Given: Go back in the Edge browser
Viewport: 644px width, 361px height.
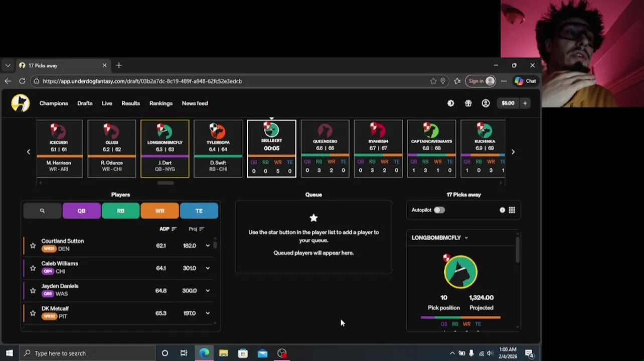Looking at the screenshot, I should [8, 81].
